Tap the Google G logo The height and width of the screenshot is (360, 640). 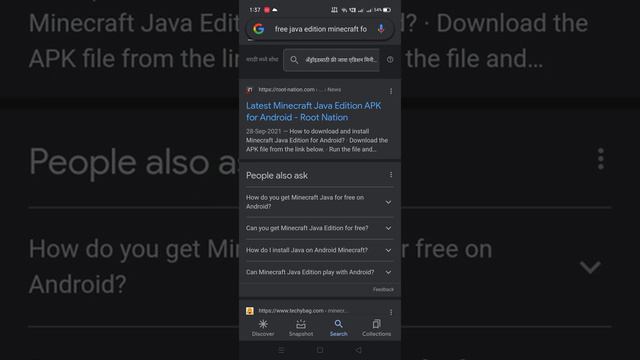click(x=259, y=29)
